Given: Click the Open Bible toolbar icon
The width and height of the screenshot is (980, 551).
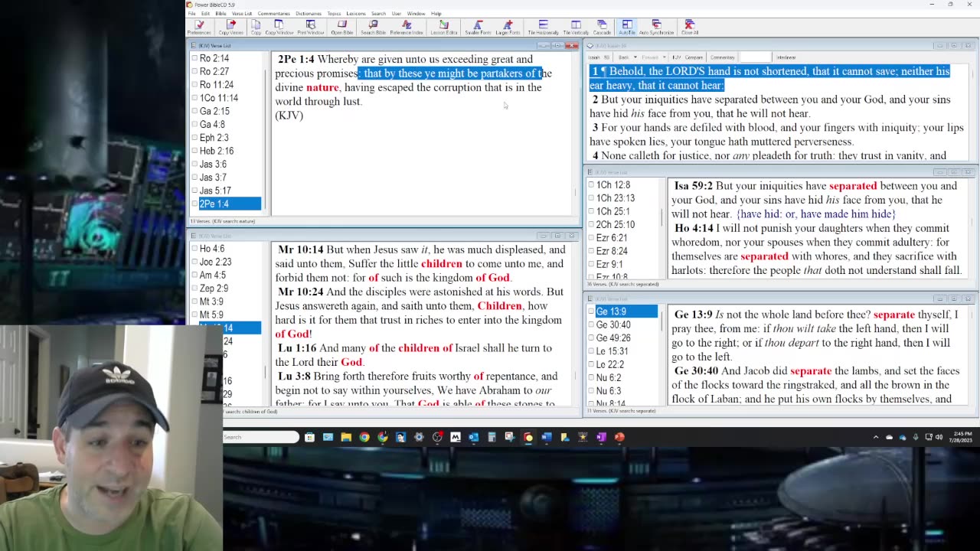Looking at the screenshot, I should pyautogui.click(x=341, y=28).
